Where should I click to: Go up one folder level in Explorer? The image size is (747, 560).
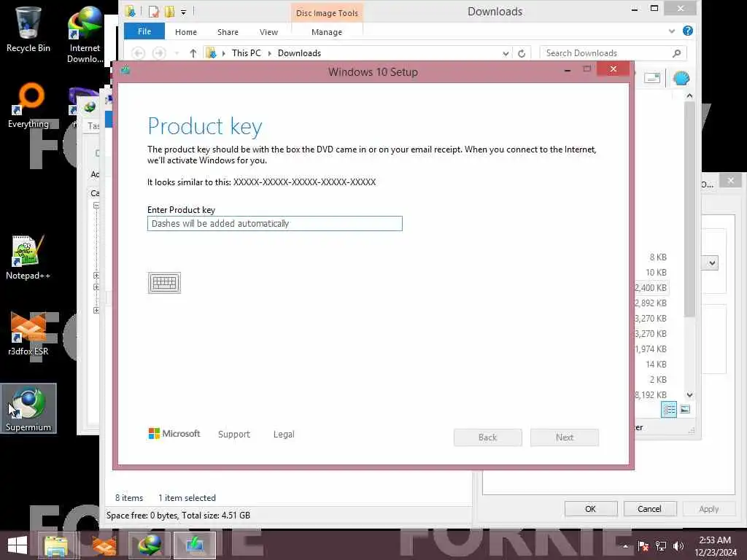[193, 53]
